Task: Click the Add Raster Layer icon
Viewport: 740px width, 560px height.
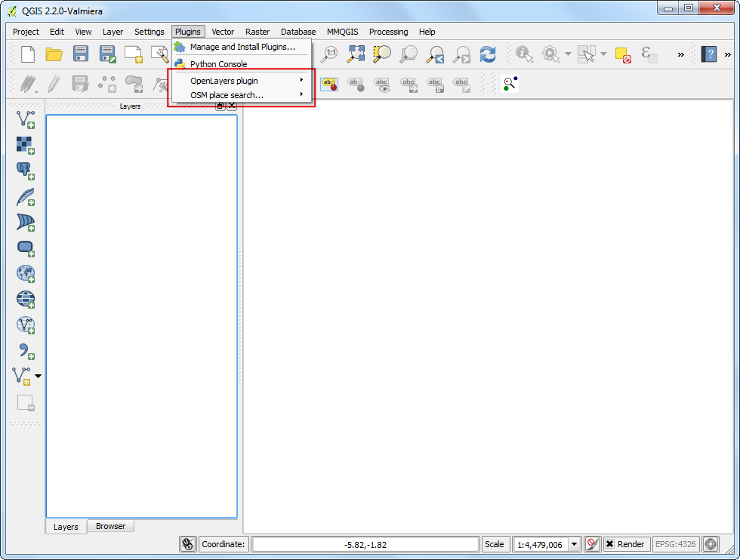Action: click(x=26, y=146)
